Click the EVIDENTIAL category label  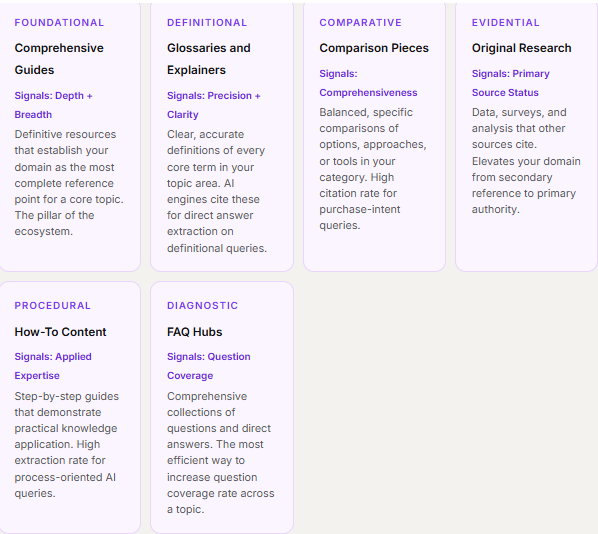[x=506, y=23]
